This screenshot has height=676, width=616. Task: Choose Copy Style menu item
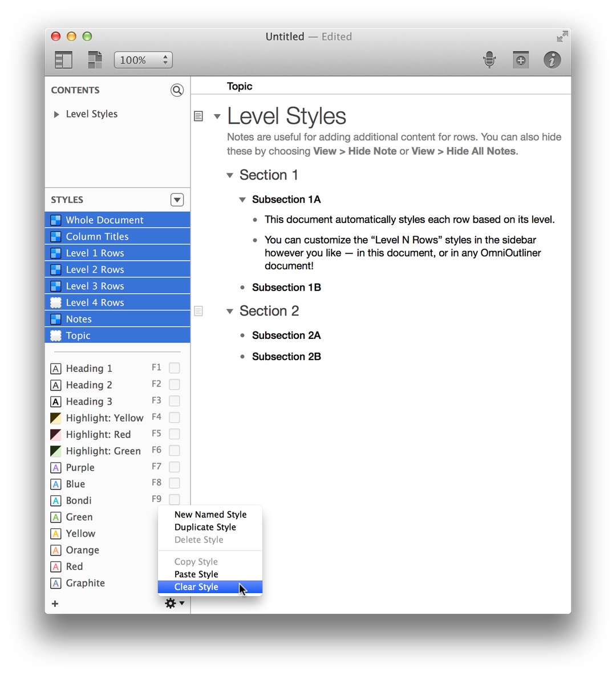click(210, 562)
